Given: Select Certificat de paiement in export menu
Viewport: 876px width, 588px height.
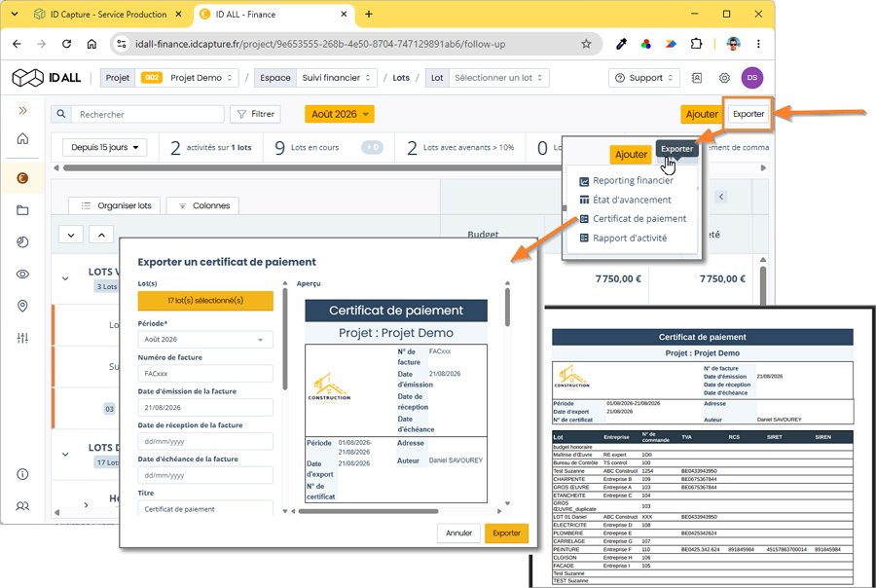Looking at the screenshot, I should (x=633, y=218).
